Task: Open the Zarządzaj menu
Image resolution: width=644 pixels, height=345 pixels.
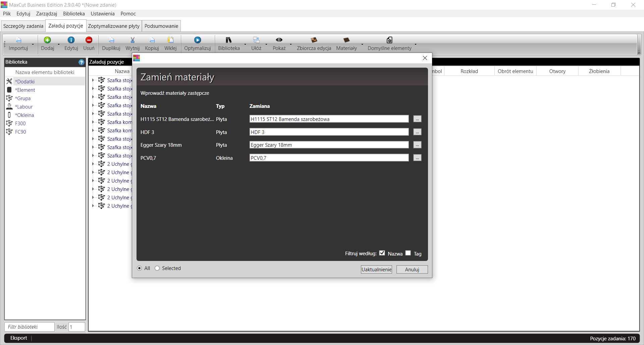Action: (x=46, y=14)
